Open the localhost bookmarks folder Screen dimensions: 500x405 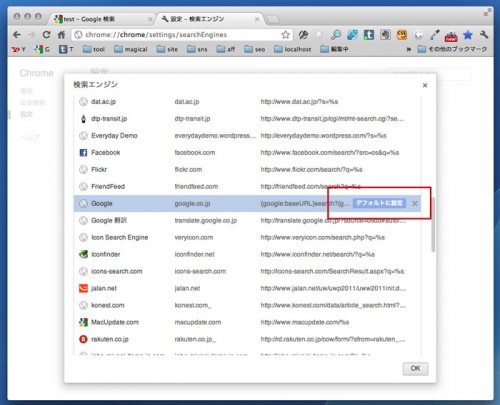[x=293, y=49]
